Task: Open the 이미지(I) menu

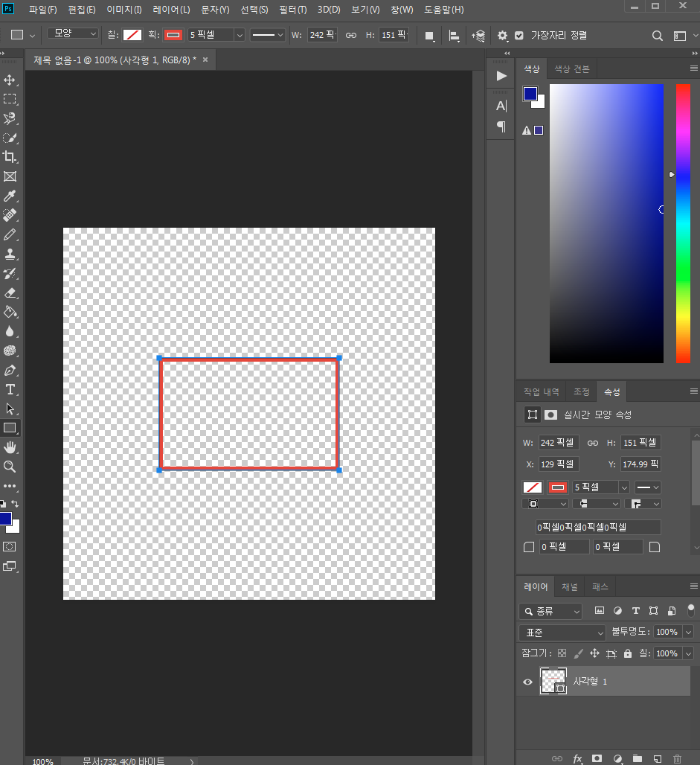Action: click(x=124, y=10)
